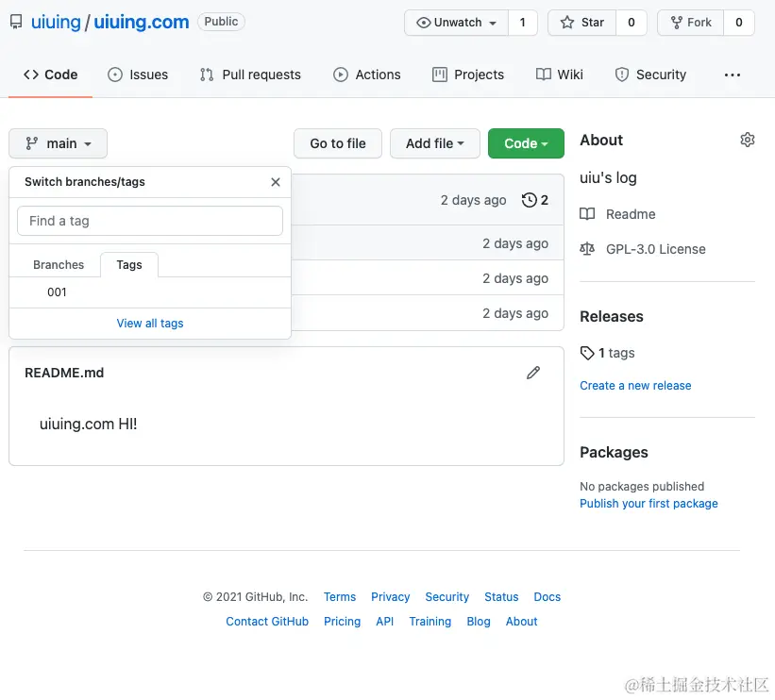The image size is (775, 700).
Task: Open the footer Blog link
Action: (479, 622)
